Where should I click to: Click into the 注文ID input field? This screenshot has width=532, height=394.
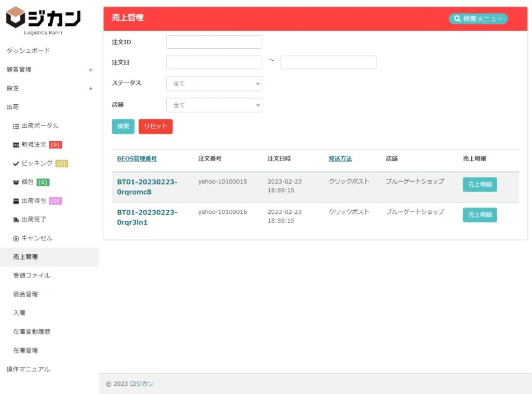(x=214, y=42)
